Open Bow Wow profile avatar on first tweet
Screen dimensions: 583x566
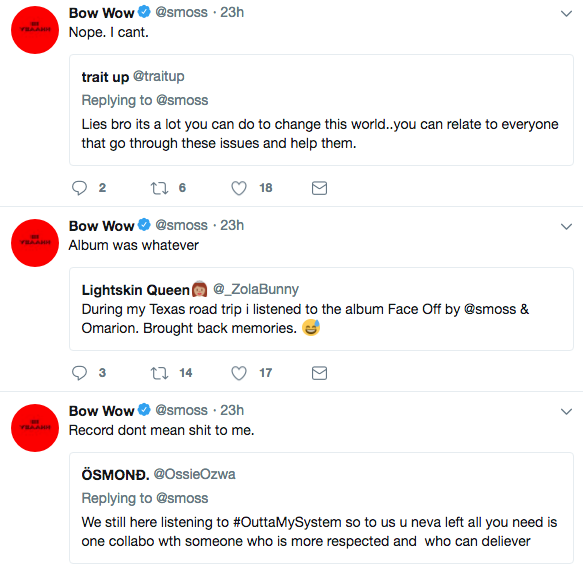point(35,30)
